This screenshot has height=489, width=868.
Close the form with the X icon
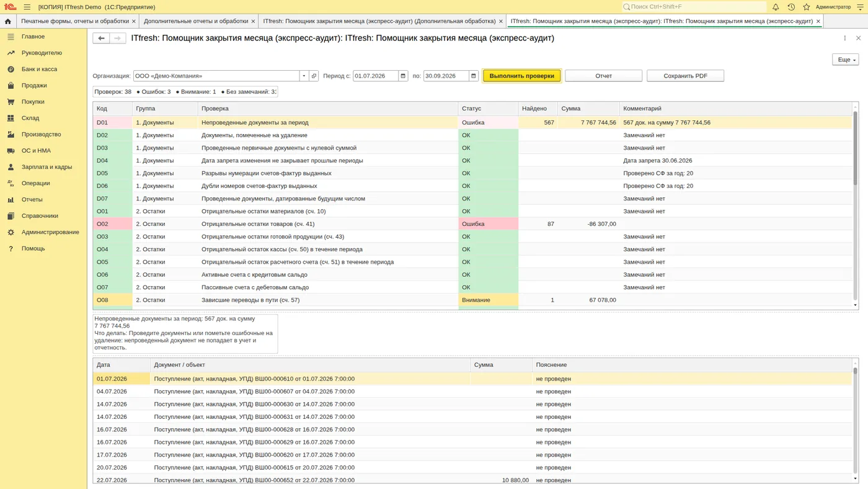point(858,38)
